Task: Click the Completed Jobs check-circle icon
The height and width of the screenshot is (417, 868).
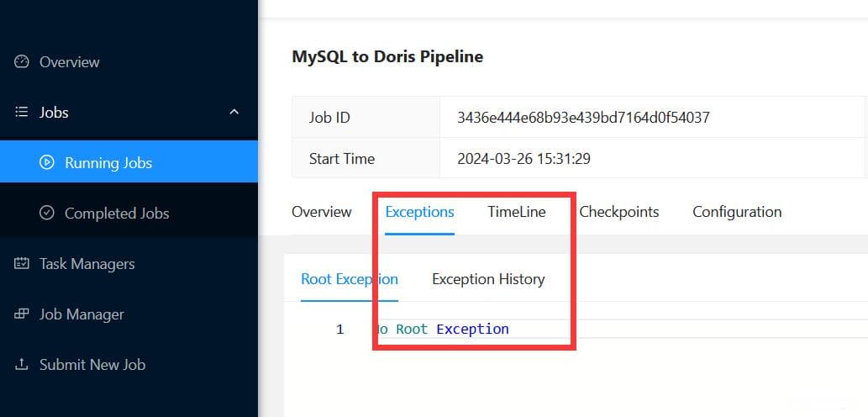Action: pyautogui.click(x=47, y=213)
